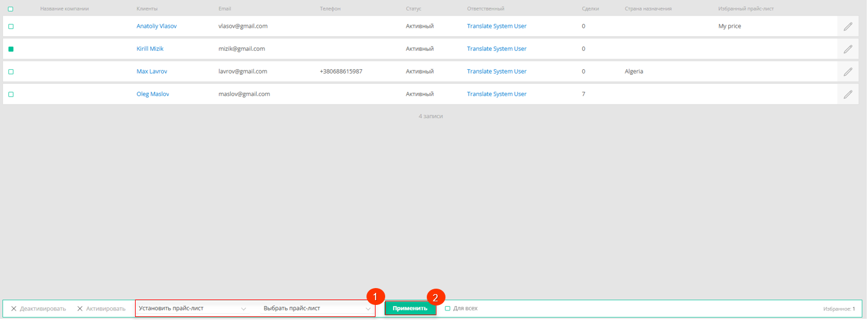Edit Max Lavrov row pencil icon

pos(848,72)
